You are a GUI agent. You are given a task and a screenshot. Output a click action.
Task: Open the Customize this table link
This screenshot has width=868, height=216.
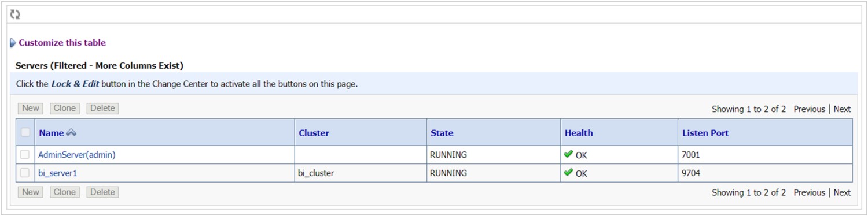click(x=62, y=43)
